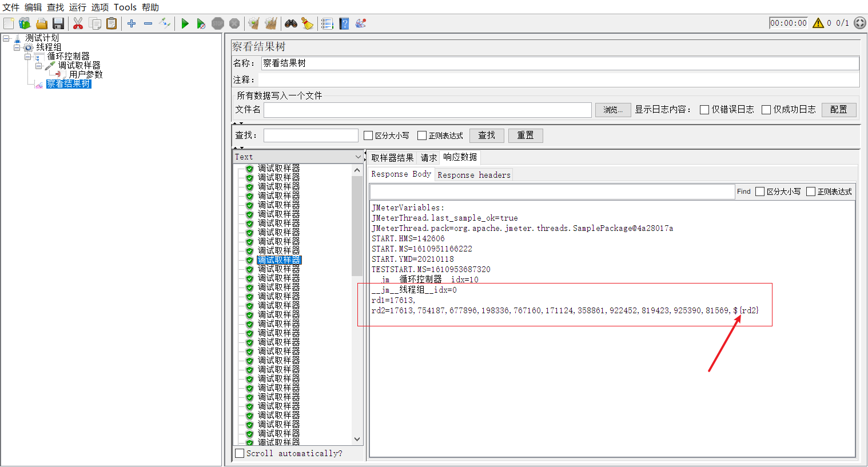Click the Expand All plus icon
The image size is (868, 467).
[132, 23]
